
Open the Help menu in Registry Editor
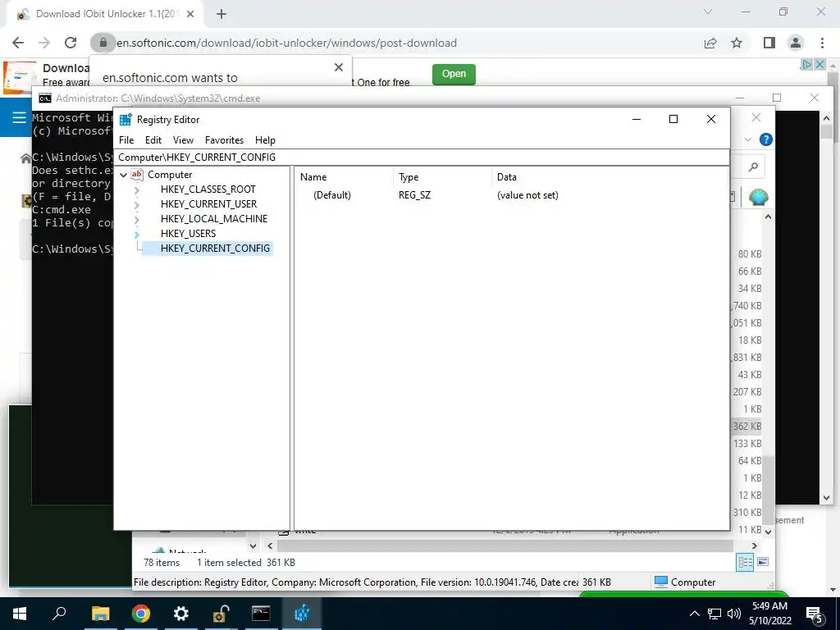[265, 139]
